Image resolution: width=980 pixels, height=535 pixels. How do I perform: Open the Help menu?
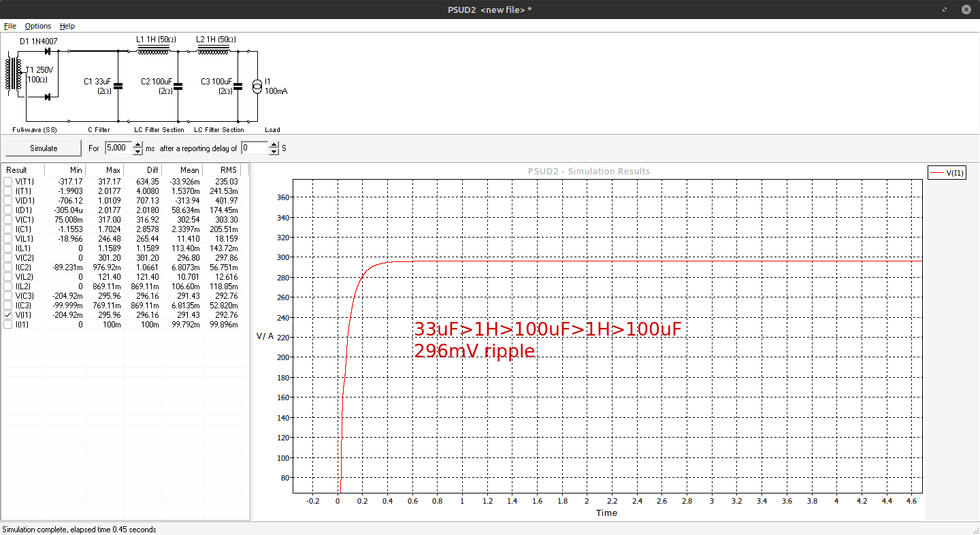67,26
